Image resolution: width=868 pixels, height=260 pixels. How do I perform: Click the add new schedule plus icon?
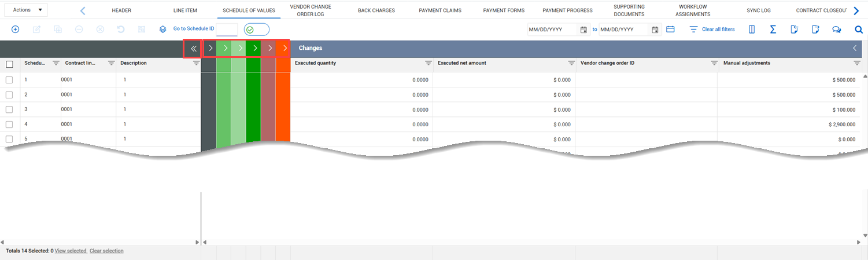coord(16,29)
